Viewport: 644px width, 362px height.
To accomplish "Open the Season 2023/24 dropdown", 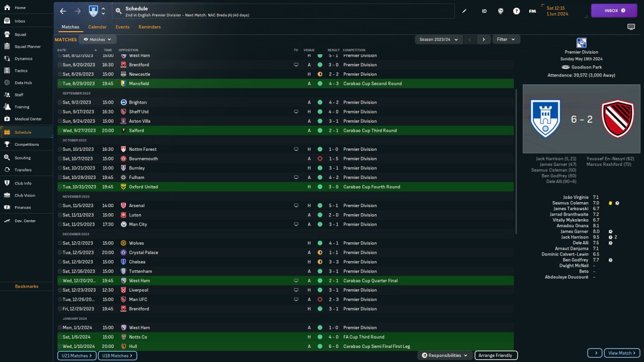I will click(x=439, y=39).
